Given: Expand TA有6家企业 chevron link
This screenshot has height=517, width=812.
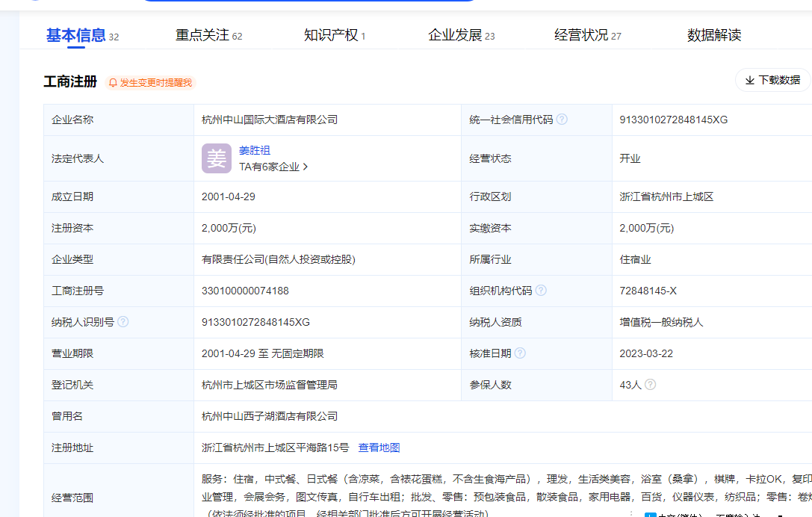Looking at the screenshot, I should pos(273,167).
